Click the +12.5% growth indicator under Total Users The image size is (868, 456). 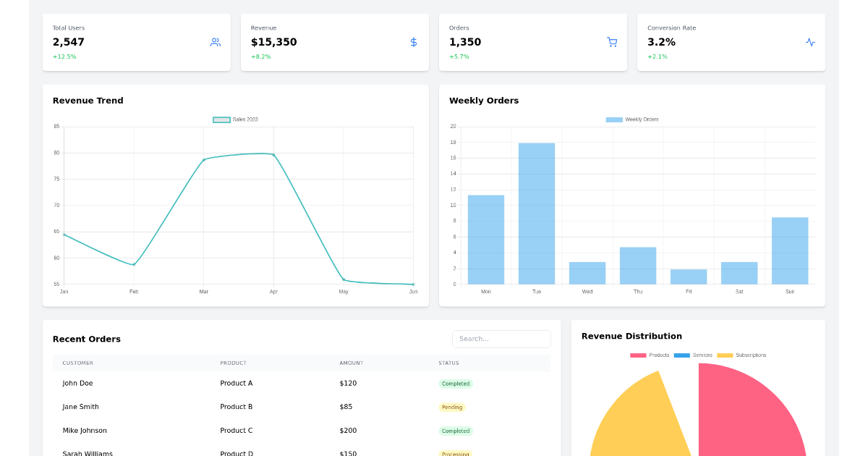(x=65, y=56)
